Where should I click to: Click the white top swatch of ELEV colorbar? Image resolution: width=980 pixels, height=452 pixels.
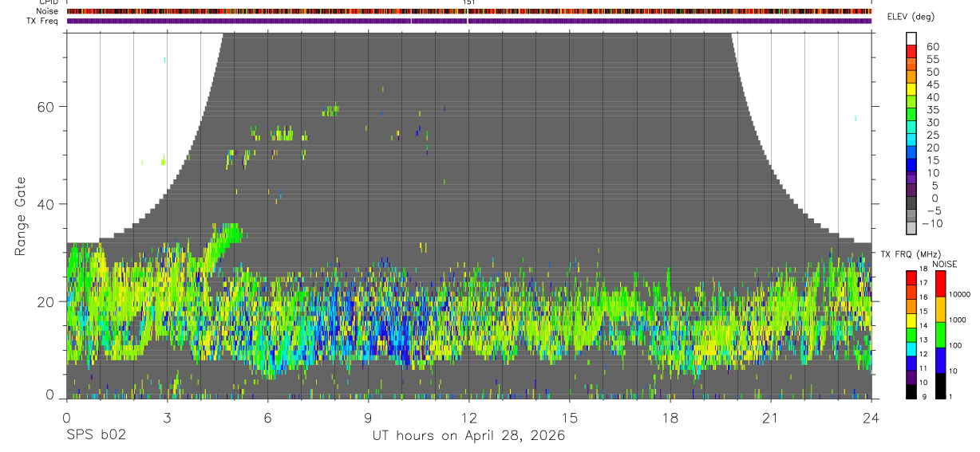[x=911, y=39]
